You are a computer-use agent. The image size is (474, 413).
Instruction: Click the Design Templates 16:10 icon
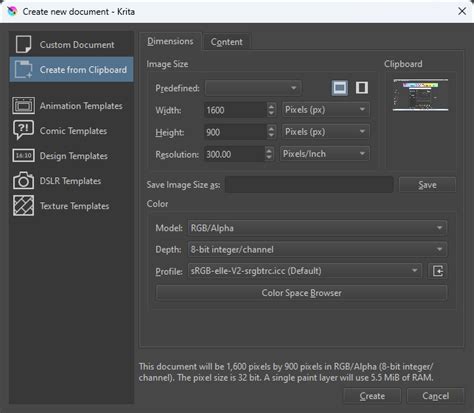(23, 156)
